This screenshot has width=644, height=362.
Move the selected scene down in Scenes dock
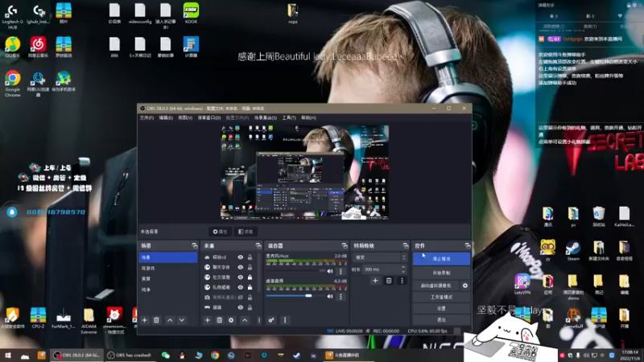182,320
